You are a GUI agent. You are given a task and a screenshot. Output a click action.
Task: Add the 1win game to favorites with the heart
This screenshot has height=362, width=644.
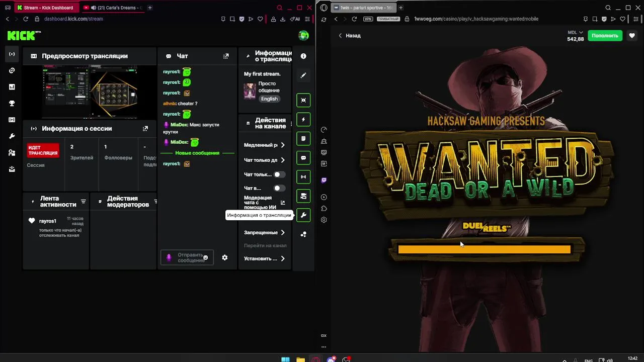[632, 36]
